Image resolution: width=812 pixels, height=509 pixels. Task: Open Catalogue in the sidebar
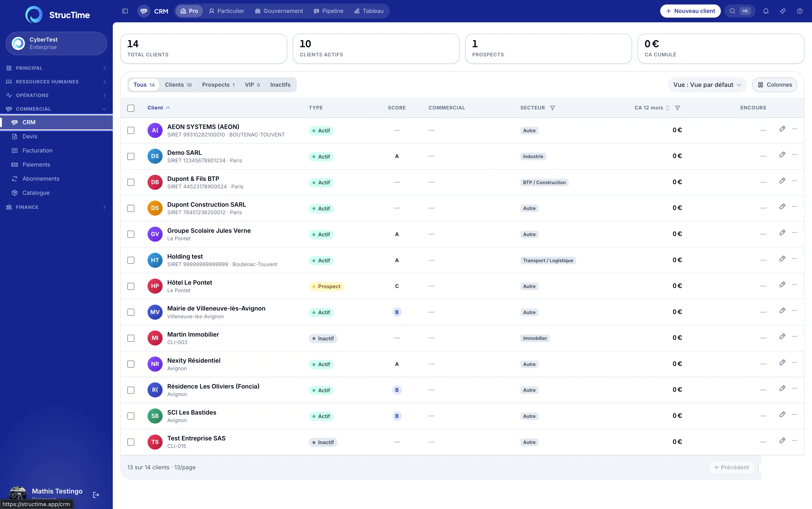[x=56, y=193]
